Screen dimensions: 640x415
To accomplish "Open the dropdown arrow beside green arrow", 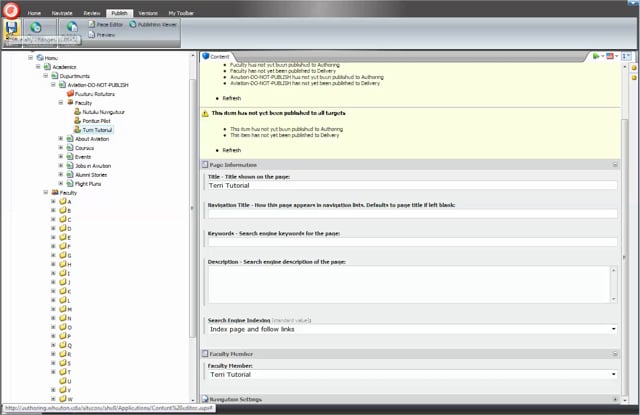I will pyautogui.click(x=602, y=56).
